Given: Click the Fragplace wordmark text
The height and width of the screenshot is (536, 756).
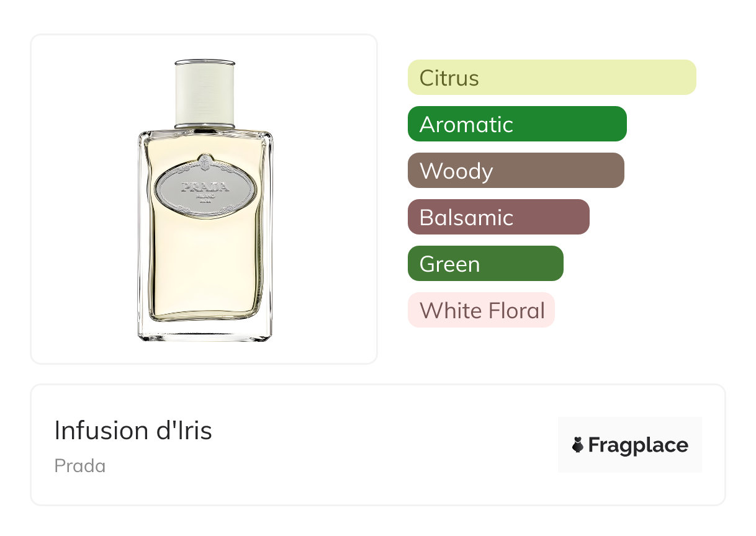Looking at the screenshot, I should (638, 445).
